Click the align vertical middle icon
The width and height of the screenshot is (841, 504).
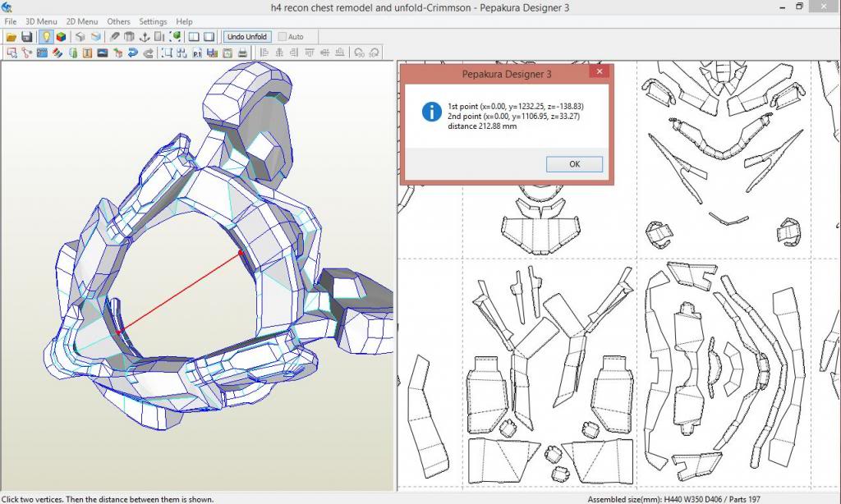(x=324, y=53)
